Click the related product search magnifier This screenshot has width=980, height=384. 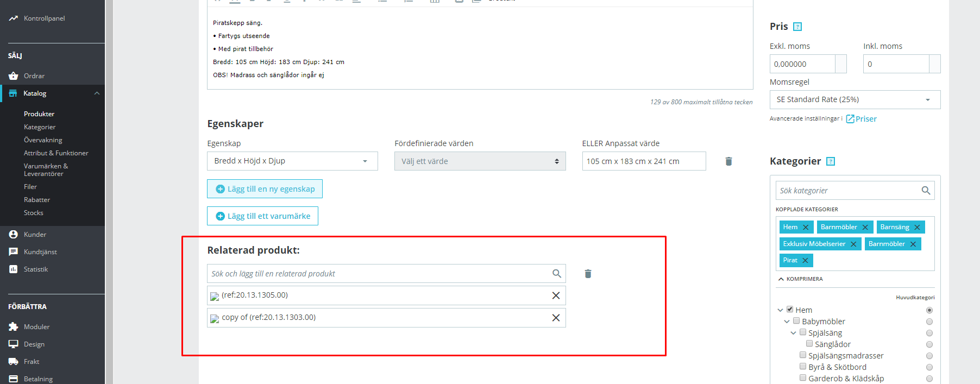tap(557, 274)
